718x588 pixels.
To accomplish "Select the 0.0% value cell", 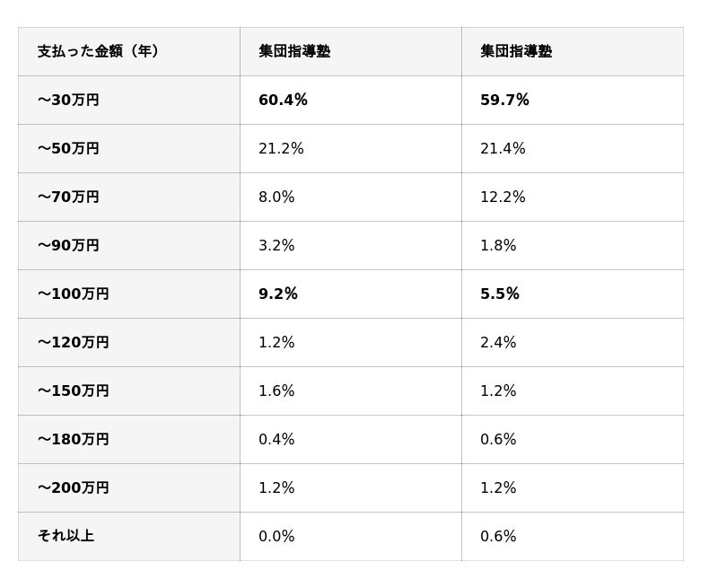I will [x=276, y=536].
